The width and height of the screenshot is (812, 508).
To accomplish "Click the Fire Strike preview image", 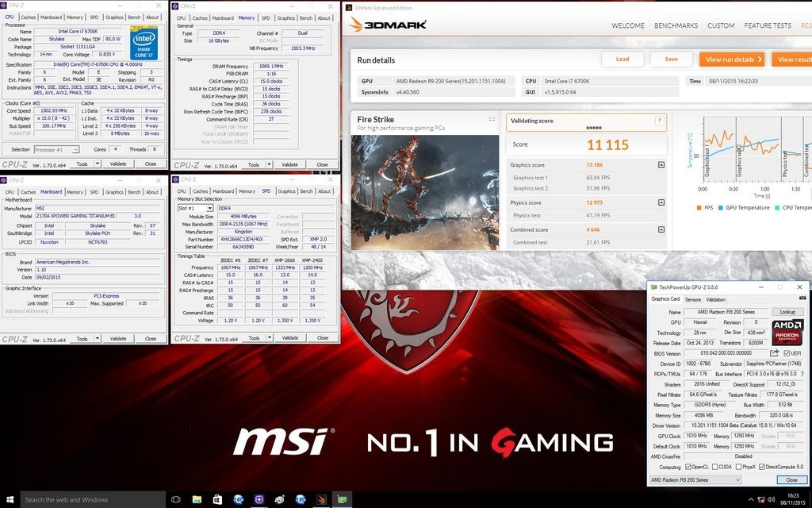I will tap(425, 192).
